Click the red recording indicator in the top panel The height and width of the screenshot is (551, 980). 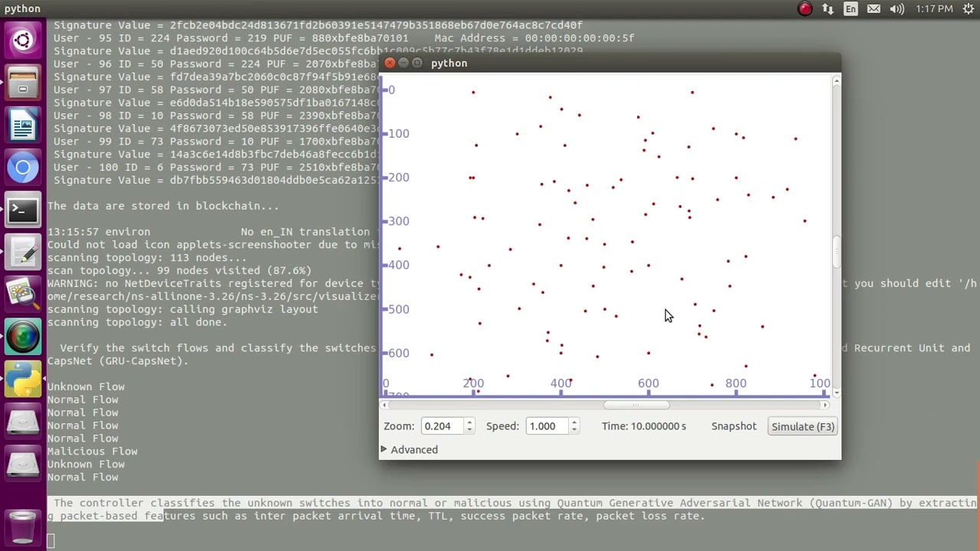click(805, 8)
